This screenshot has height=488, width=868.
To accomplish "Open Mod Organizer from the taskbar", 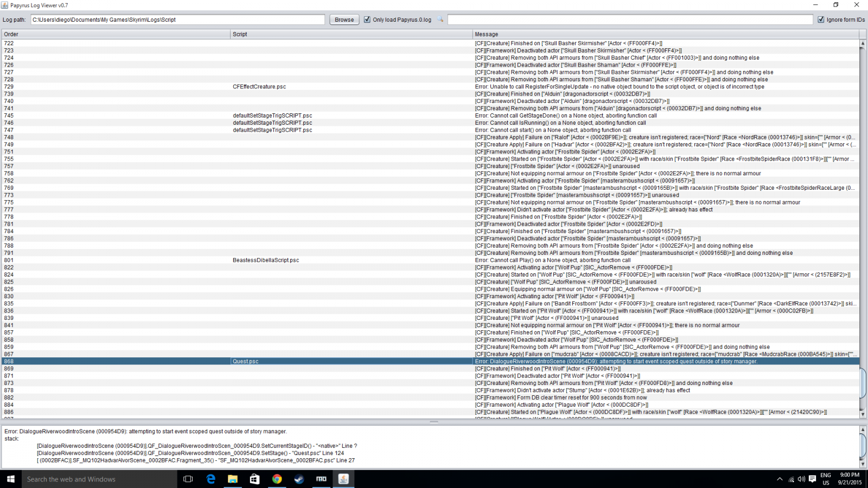I will (321, 479).
